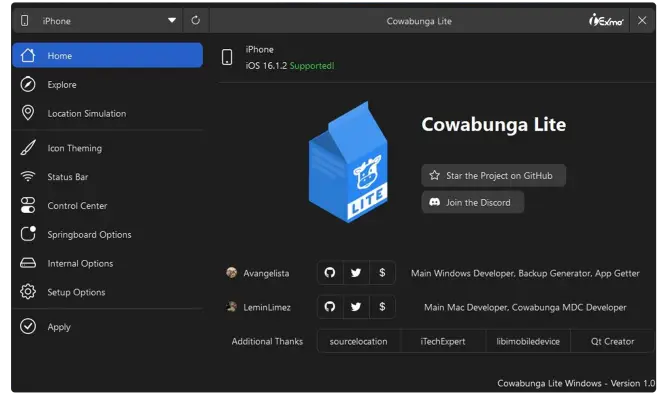Click the star icon on GitHub button
This screenshot has height=396, width=670.
point(435,175)
